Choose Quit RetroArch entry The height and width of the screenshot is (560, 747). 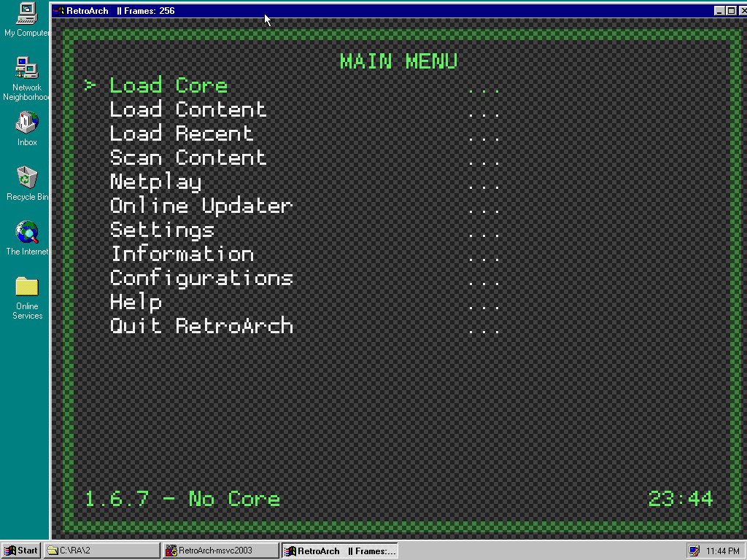coord(201,326)
